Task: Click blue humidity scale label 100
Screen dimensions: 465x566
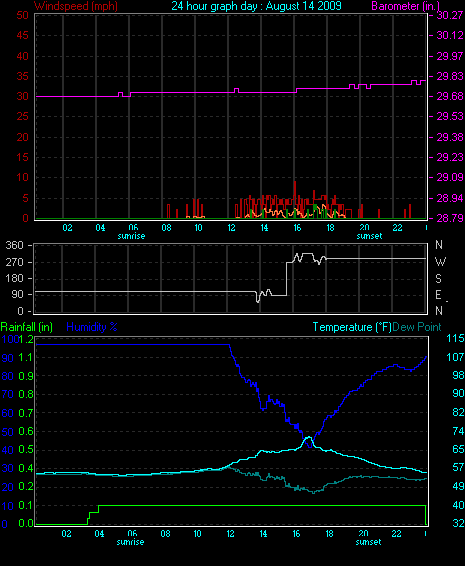Action: pos(10,339)
